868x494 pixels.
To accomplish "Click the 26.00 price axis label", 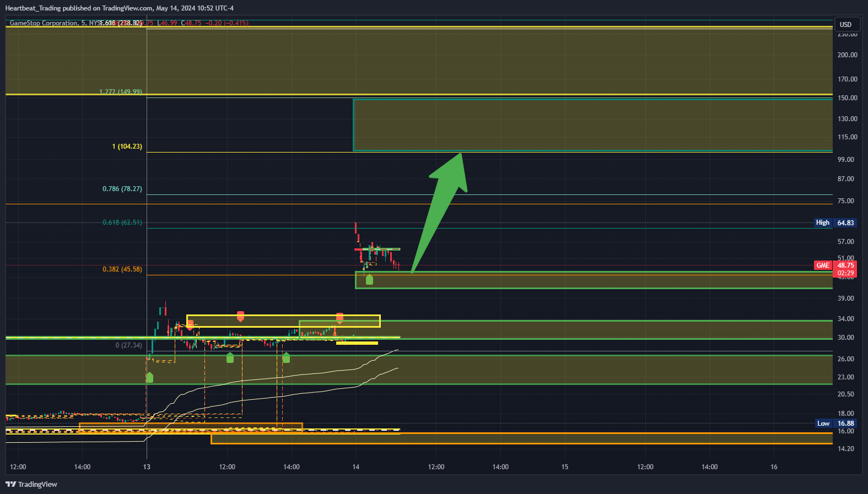I will click(x=846, y=359).
